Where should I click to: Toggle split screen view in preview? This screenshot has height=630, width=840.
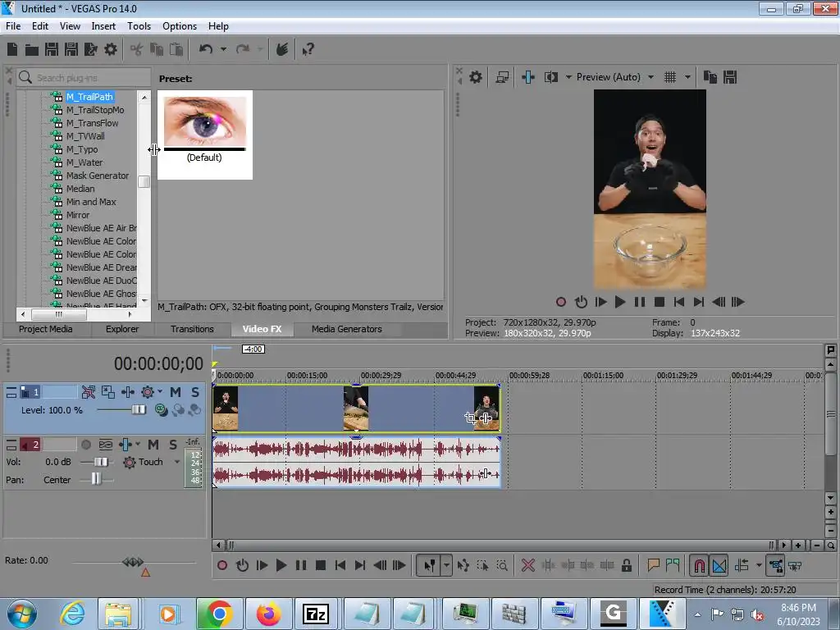[550, 77]
